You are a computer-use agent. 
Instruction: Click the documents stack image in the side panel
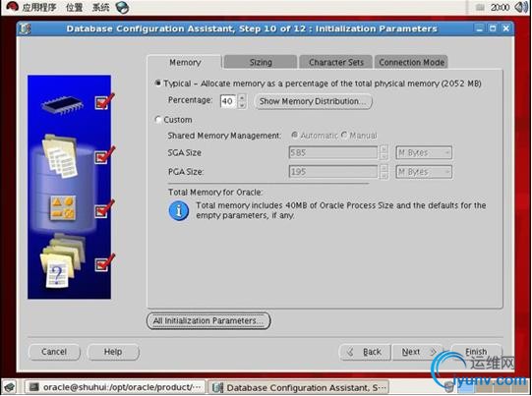pyautogui.click(x=60, y=155)
